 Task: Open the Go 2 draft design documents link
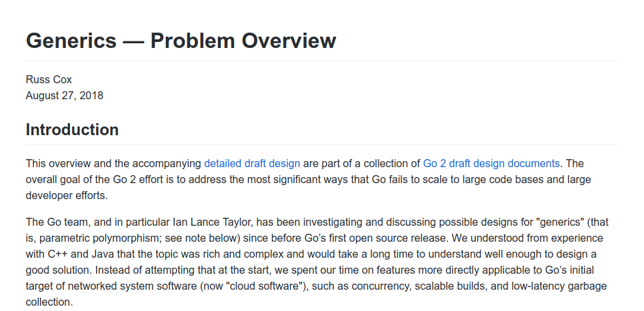(x=491, y=163)
